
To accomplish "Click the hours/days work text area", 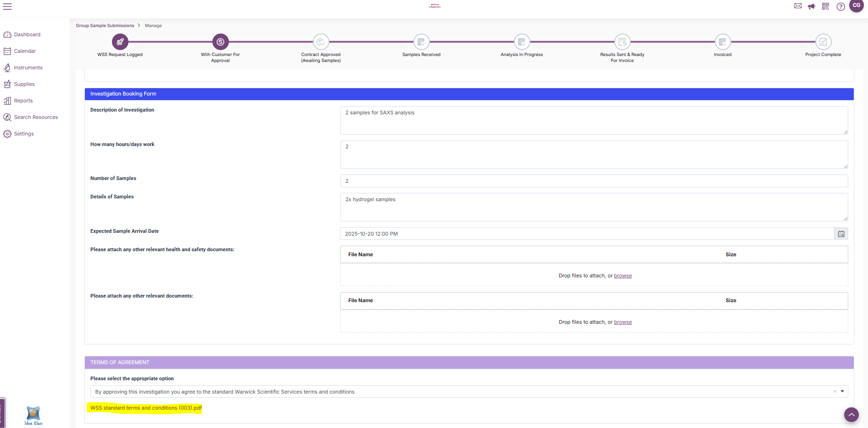I will (x=594, y=155).
